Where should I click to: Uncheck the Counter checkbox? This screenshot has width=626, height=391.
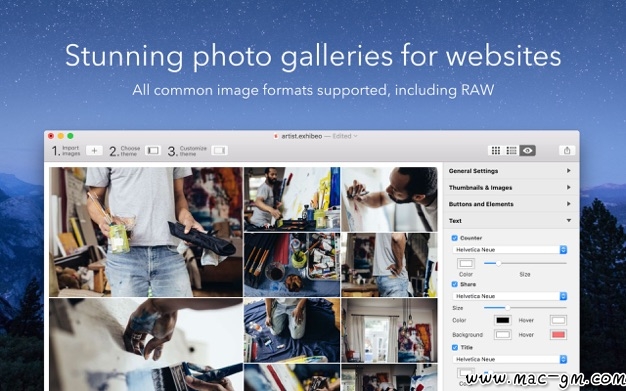click(454, 238)
